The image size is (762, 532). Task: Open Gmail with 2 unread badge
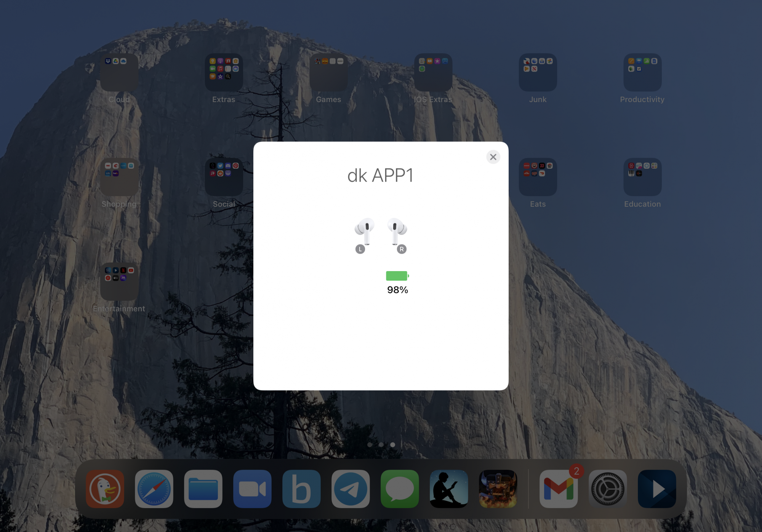pos(559,489)
